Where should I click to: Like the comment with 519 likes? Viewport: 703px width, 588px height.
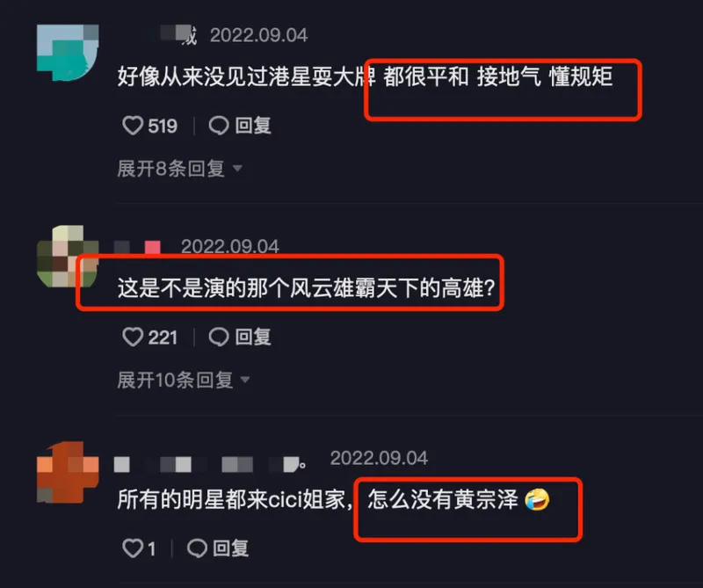pos(133,126)
